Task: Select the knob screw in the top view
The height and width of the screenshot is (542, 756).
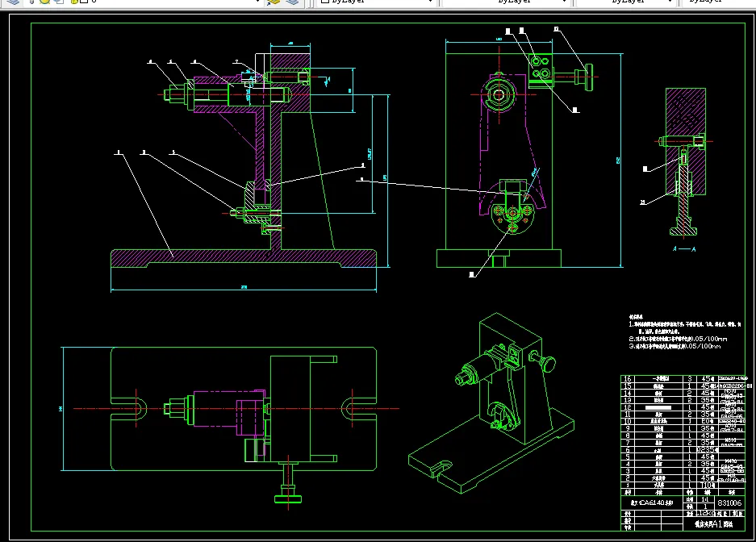Action: pyautogui.click(x=288, y=483)
